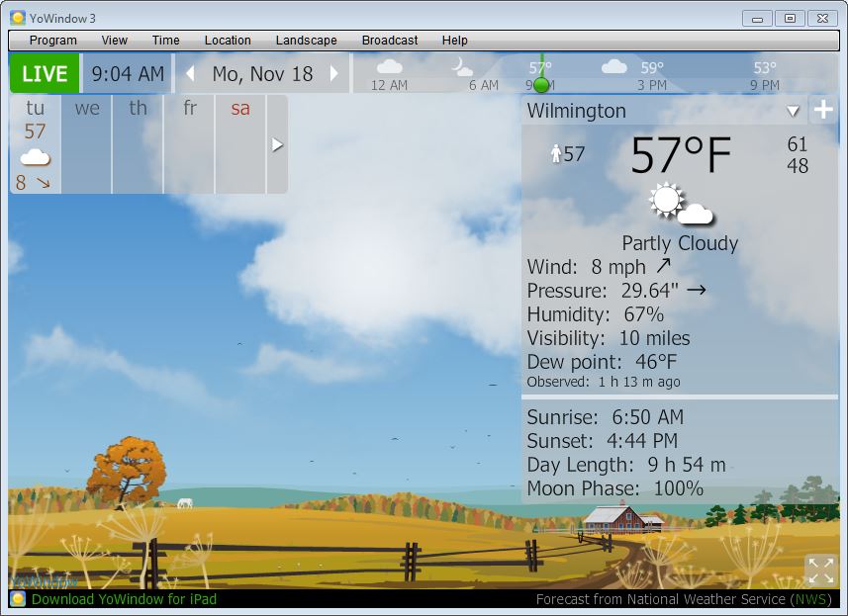Click the 3 PM cloud forecast icon

(614, 67)
